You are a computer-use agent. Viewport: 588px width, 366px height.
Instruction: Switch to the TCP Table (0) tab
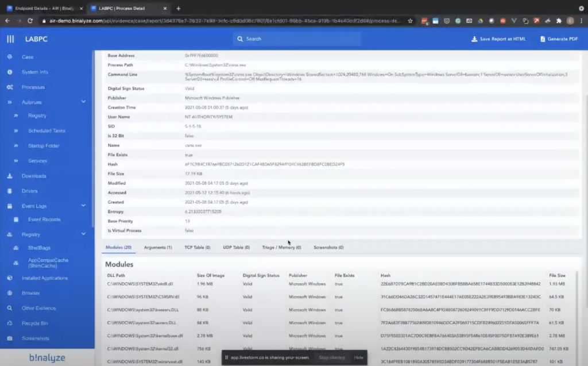[x=198, y=248]
